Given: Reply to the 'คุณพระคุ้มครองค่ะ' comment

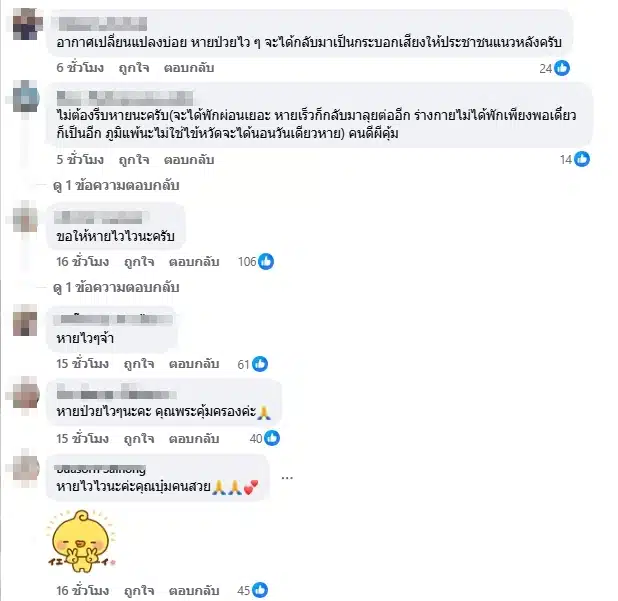Looking at the screenshot, I should (x=194, y=439).
